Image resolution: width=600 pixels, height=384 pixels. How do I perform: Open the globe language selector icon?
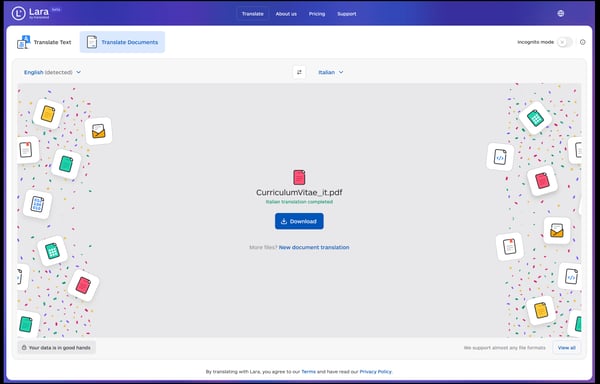click(x=561, y=13)
